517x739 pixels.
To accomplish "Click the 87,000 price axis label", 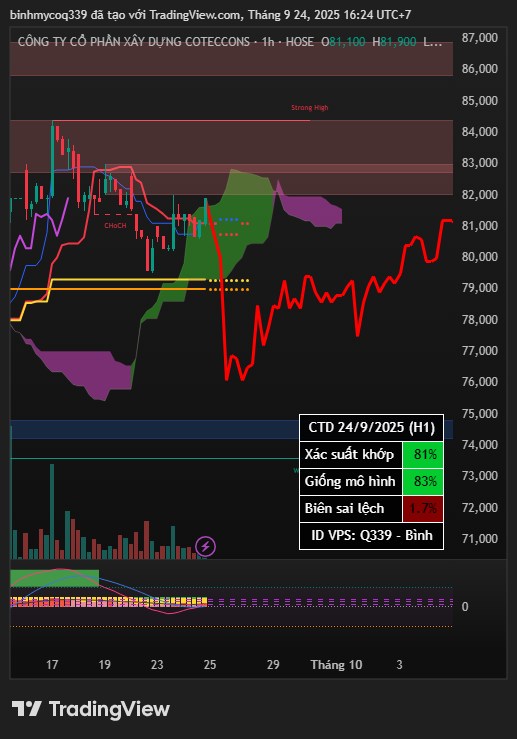I will pos(479,38).
